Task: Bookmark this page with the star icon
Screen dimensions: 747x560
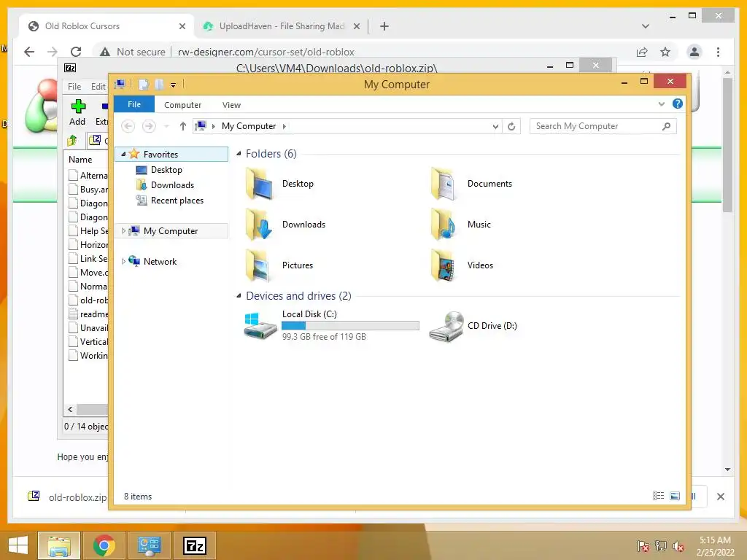Action: tap(665, 52)
